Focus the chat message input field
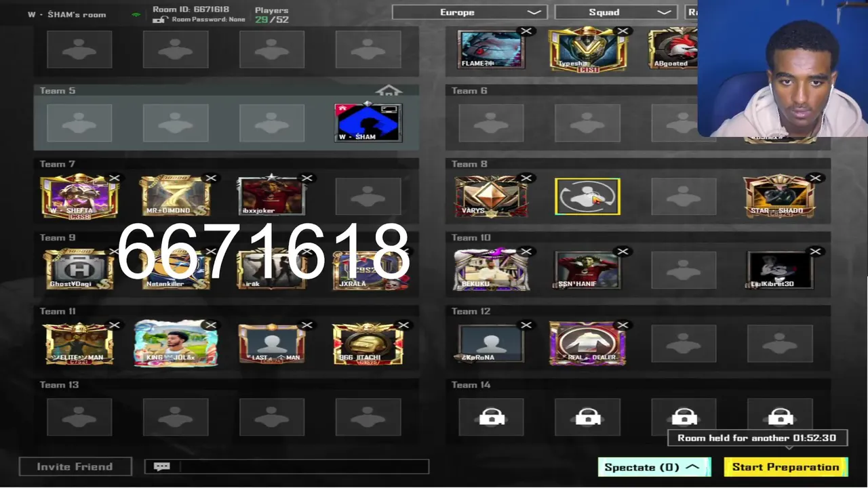The width and height of the screenshot is (868, 488). (304, 466)
